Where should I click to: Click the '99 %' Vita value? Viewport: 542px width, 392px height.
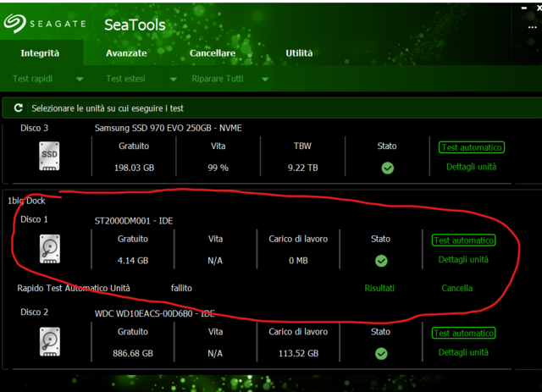218,168
